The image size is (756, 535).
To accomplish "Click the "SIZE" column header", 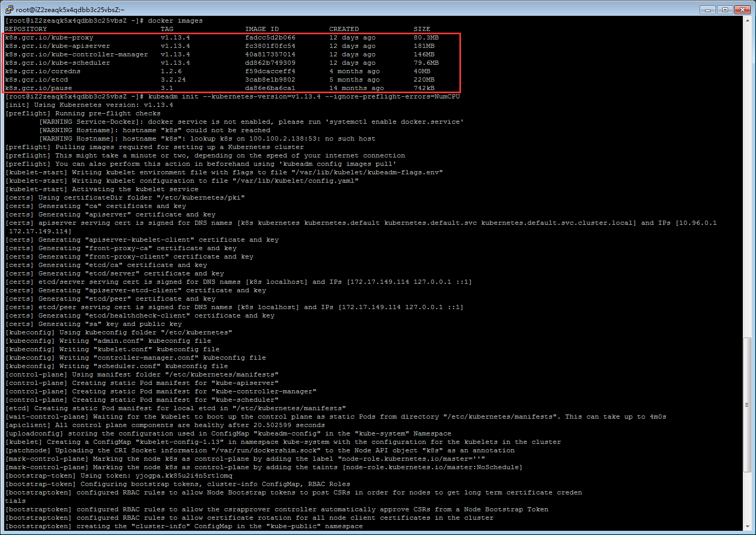I will [422, 29].
